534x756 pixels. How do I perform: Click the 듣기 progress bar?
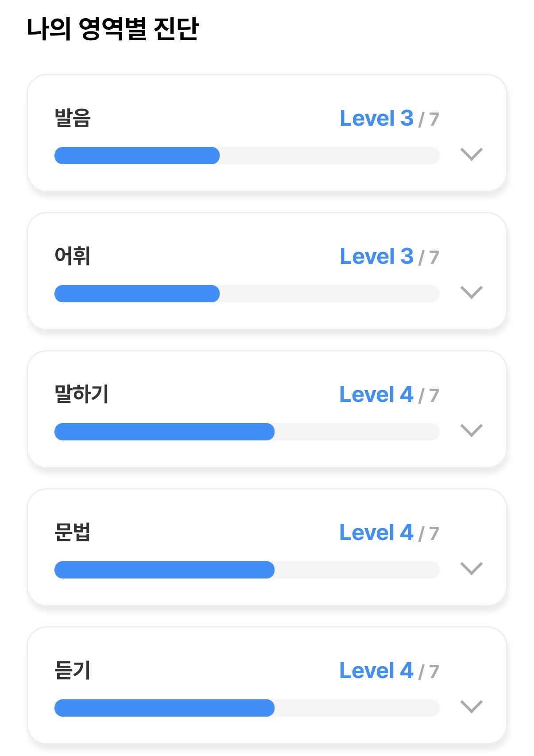pos(247,708)
